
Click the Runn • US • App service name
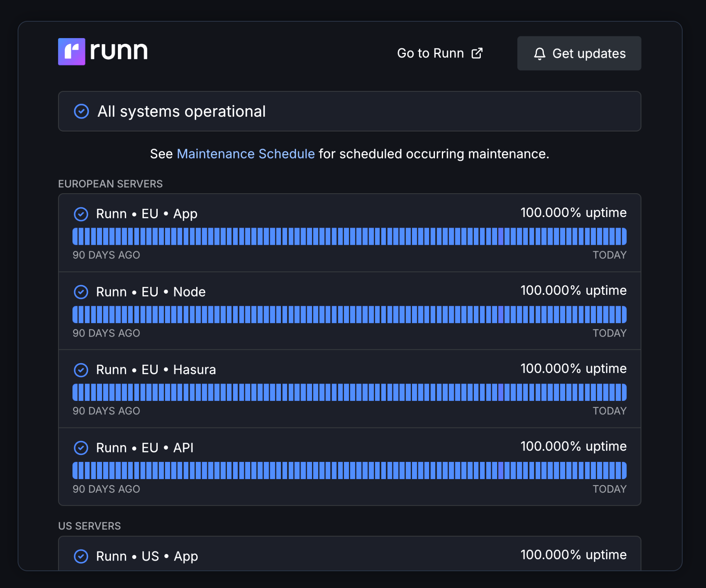(x=147, y=556)
